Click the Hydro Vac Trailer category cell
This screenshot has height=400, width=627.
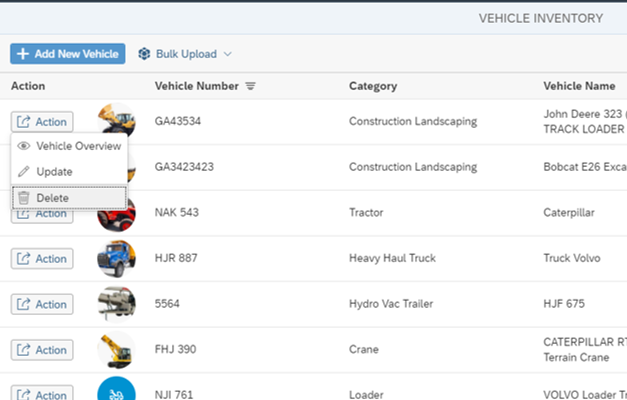[391, 304]
